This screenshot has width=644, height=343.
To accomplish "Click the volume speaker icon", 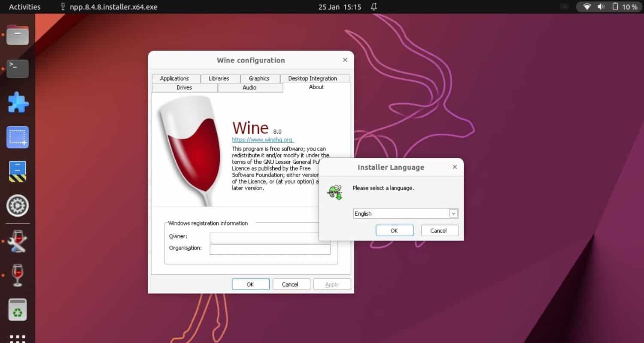I will pyautogui.click(x=601, y=7).
